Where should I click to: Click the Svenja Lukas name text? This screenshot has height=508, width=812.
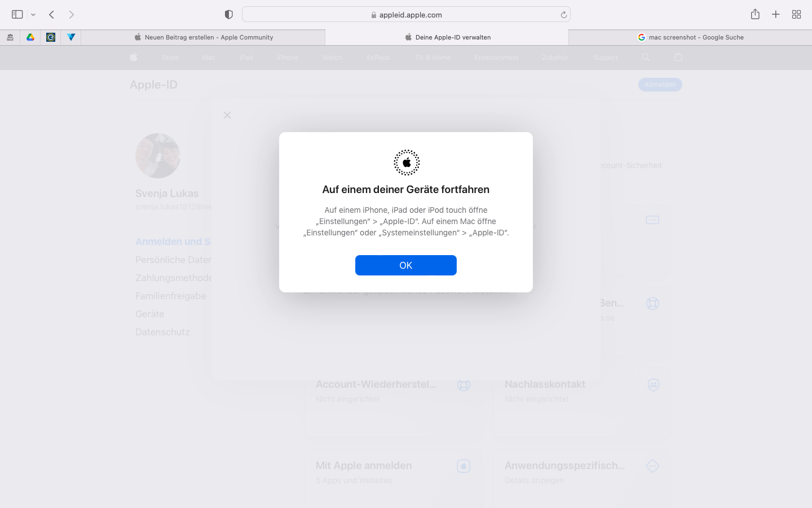tap(167, 194)
